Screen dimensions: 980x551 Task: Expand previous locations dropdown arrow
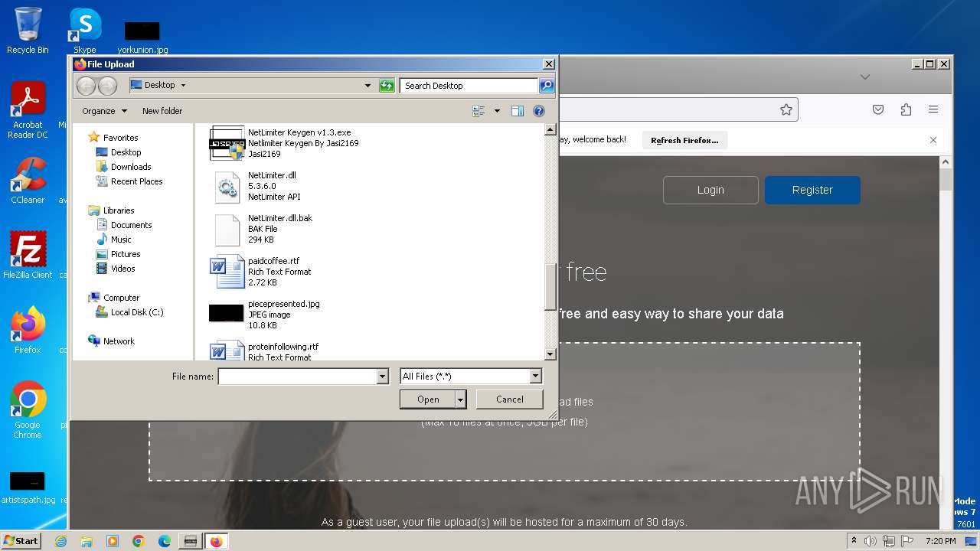tap(367, 86)
